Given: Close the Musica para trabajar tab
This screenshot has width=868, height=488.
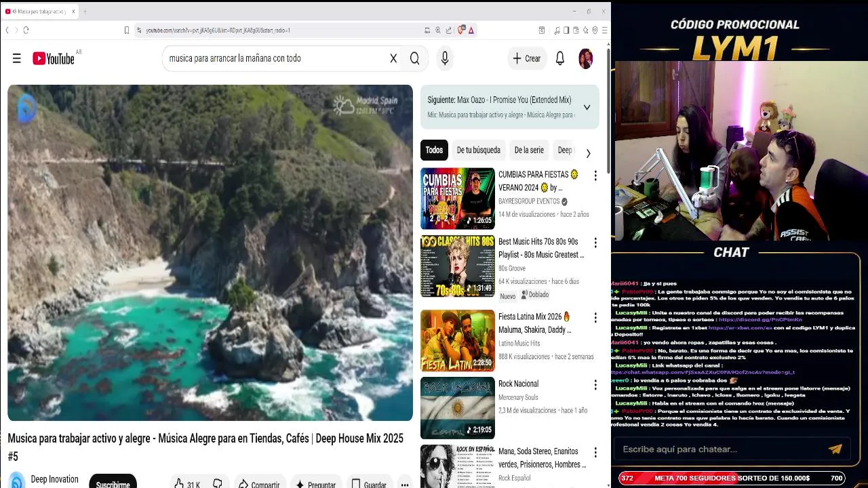Looking at the screenshot, I should coord(73,12).
